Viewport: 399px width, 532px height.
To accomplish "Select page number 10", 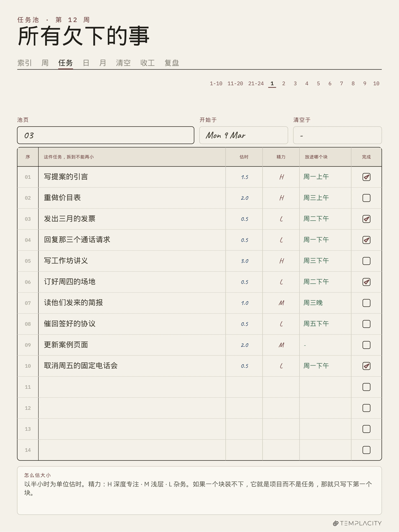I will pos(376,83).
